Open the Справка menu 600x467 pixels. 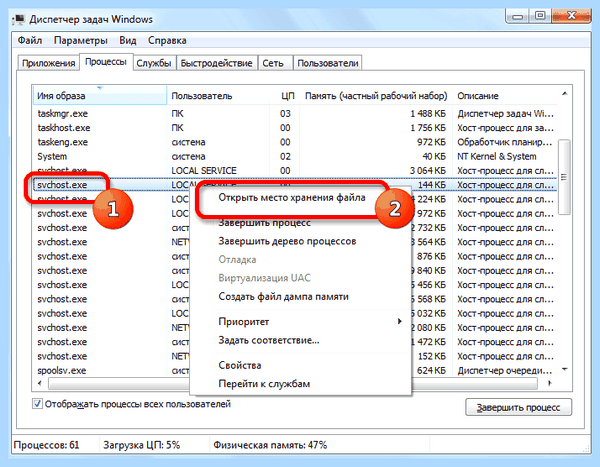pos(167,40)
